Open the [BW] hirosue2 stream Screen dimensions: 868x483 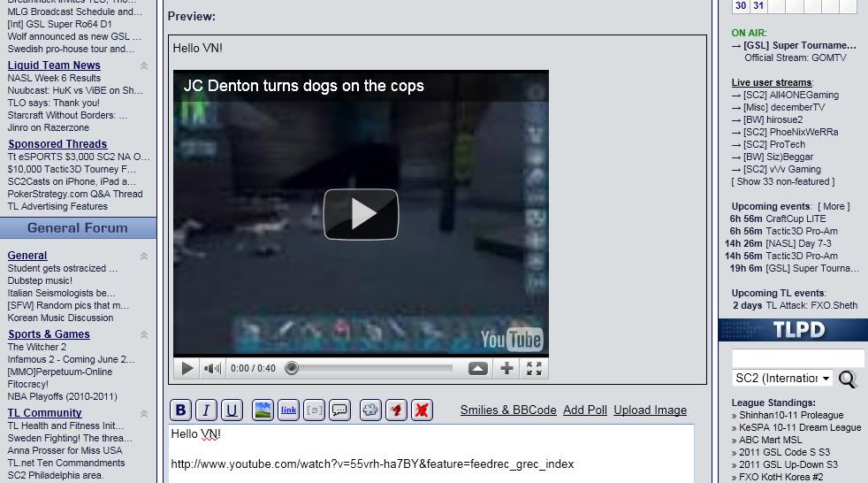(x=773, y=119)
